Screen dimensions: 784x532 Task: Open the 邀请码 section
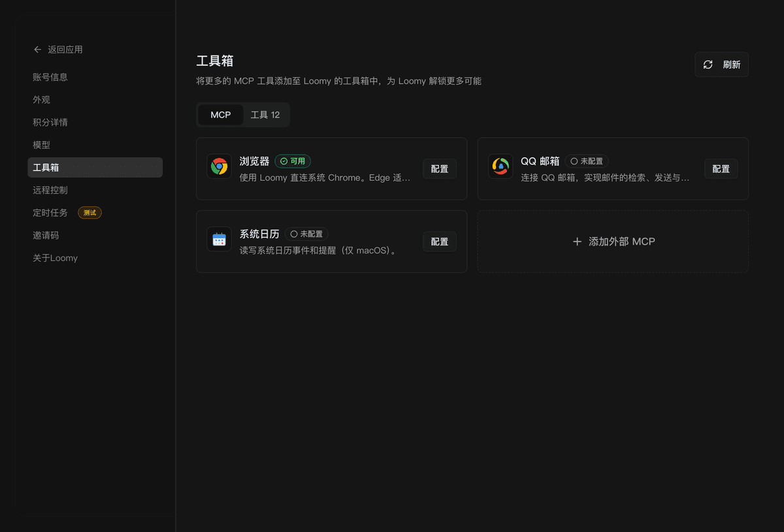47,235
